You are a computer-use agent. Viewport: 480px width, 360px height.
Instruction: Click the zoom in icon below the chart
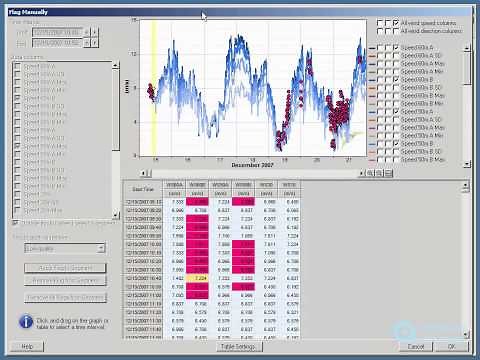pyautogui.click(x=370, y=173)
